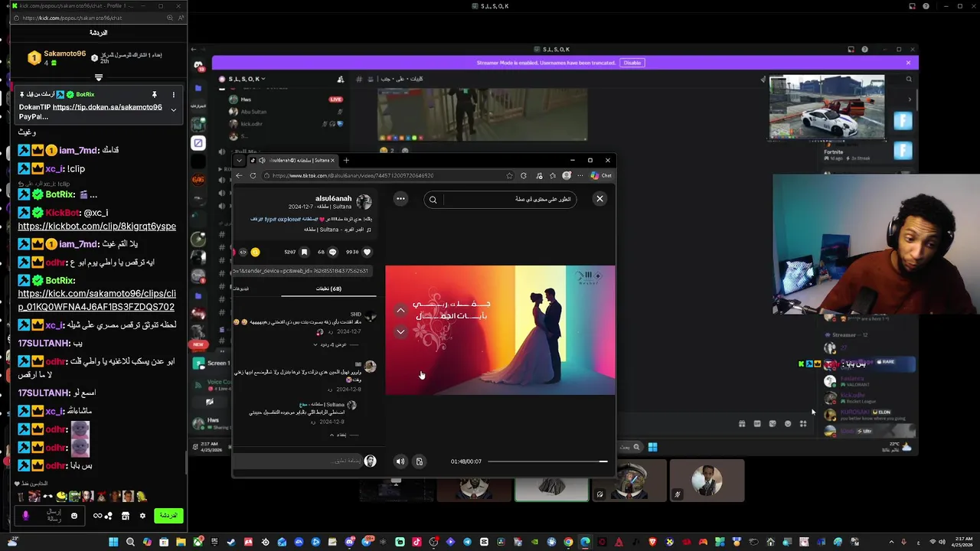Click the purple microphone icon in Kick chat
This screenshot has width=980, height=551.
(x=25, y=516)
